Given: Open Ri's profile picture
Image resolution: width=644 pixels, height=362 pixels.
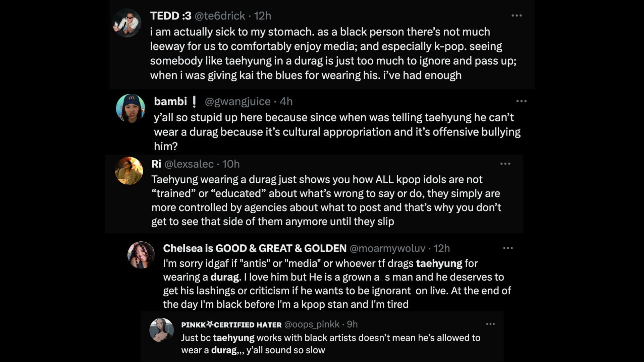Looking at the screenshot, I should [129, 171].
